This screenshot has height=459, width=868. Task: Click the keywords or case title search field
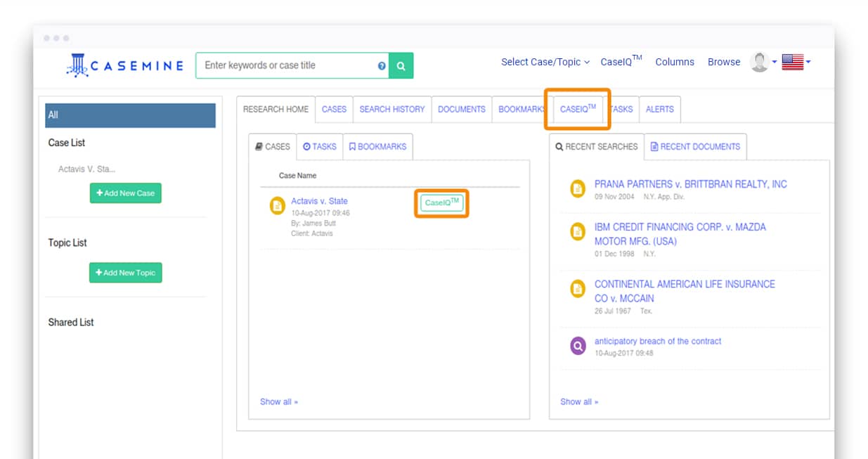coord(288,65)
